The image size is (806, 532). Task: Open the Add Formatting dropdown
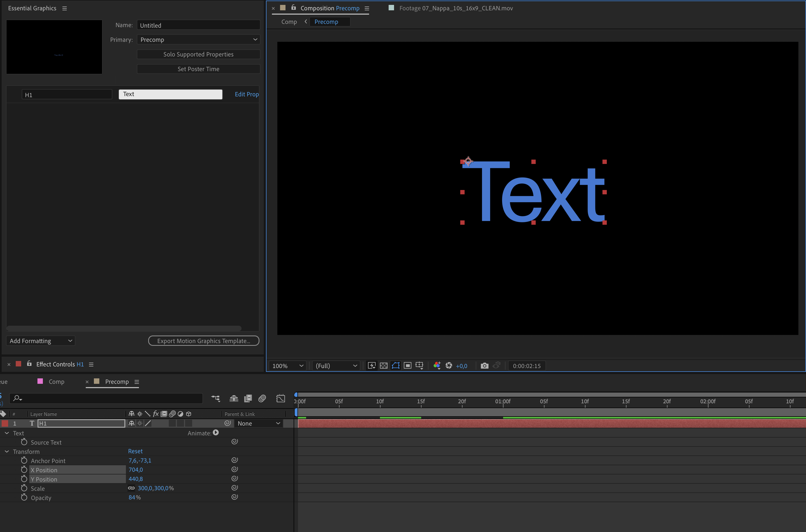coord(40,341)
